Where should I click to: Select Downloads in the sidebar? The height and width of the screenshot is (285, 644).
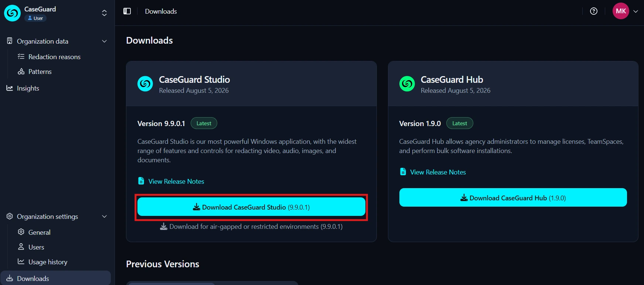coord(56,278)
